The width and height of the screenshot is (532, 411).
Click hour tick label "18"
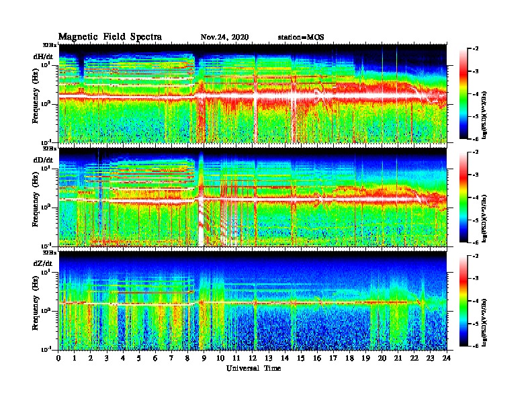[x=349, y=358]
